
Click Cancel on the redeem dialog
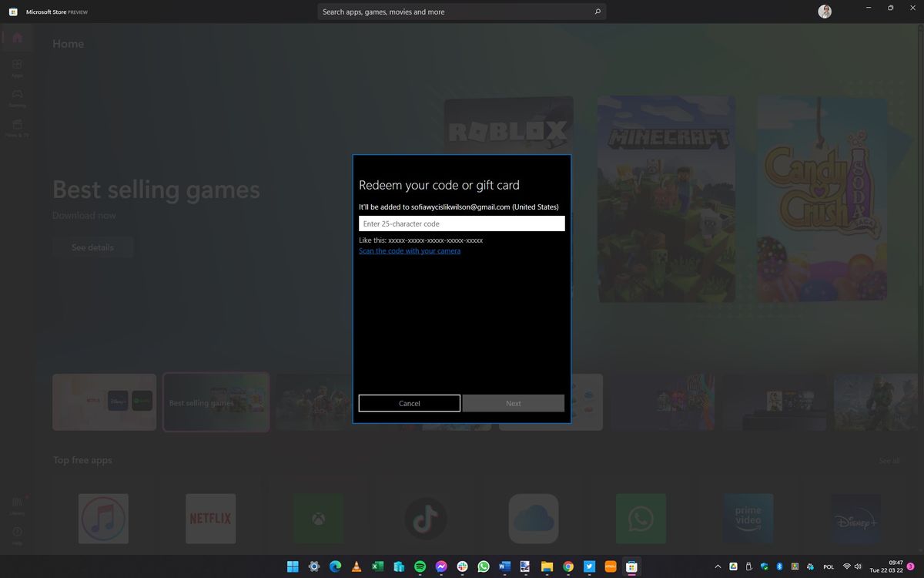[x=409, y=403]
